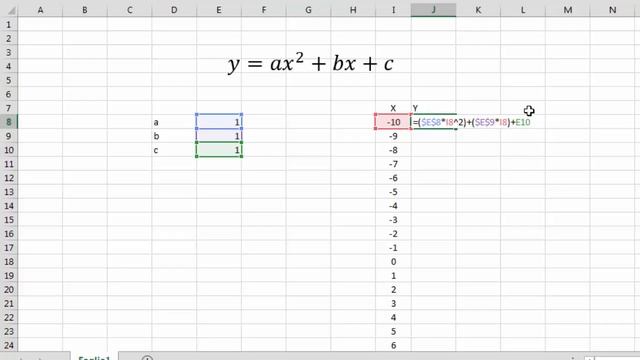Click cell with value -2
The height and width of the screenshot is (360, 640).
coord(393,234)
